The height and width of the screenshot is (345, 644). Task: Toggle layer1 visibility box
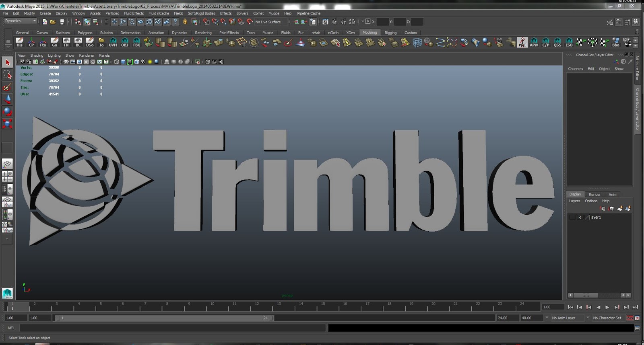point(572,217)
